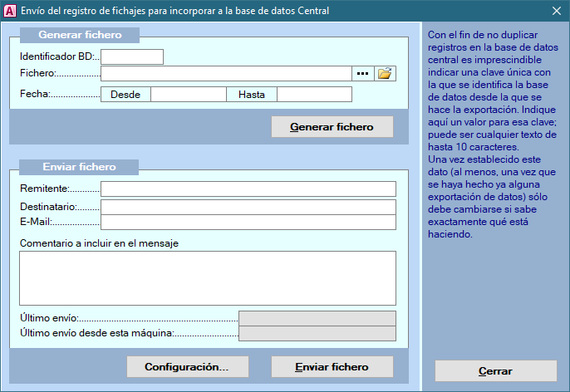Click the Cerrar button
The height and width of the screenshot is (392, 570).
tap(496, 370)
